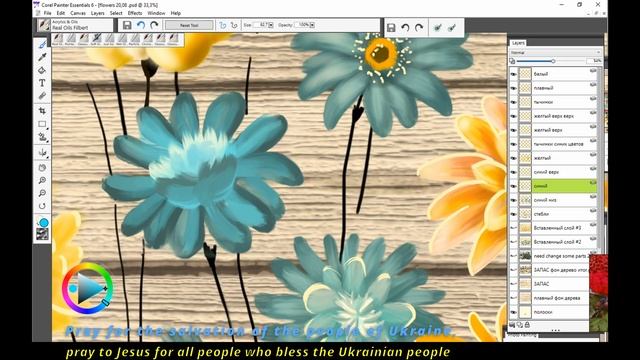
Task: Open the Acrylics & Oils brush selector
Action: pyautogui.click(x=75, y=25)
